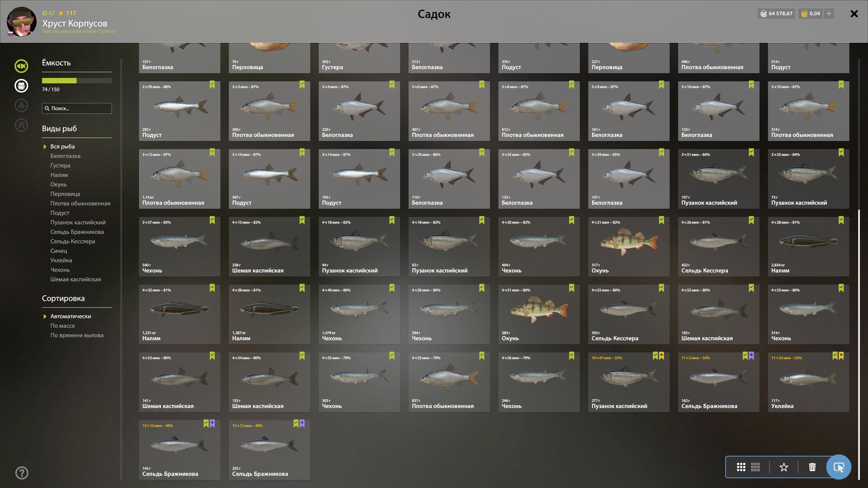Toggle bookmark on 540 г Чехонь card

[212, 220]
